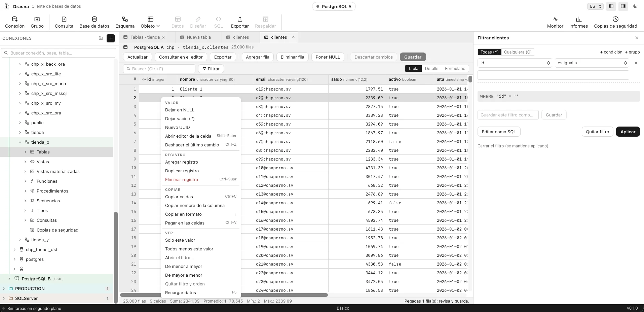Open the ES language selector
The height and width of the screenshot is (312, 644).
(595, 6)
